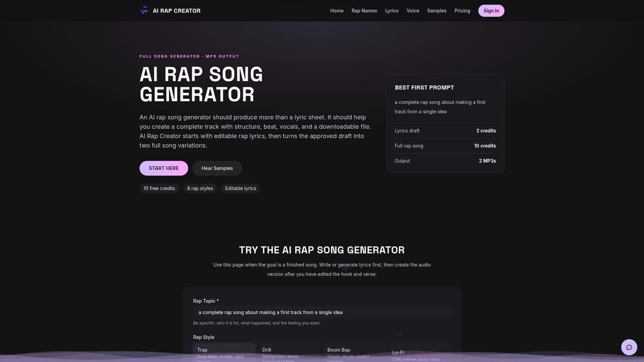644x362 pixels.
Task: Open the Samples nav item
Action: point(437,11)
